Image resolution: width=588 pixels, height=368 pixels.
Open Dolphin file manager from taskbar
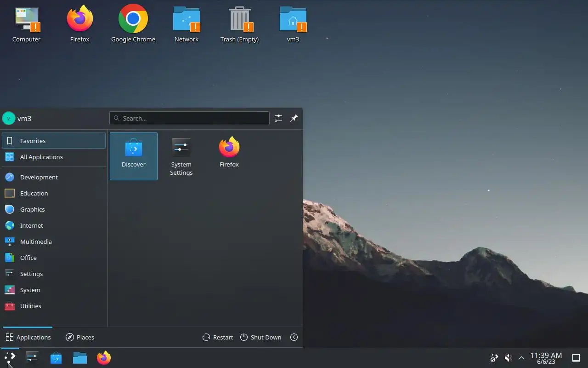[80, 358]
